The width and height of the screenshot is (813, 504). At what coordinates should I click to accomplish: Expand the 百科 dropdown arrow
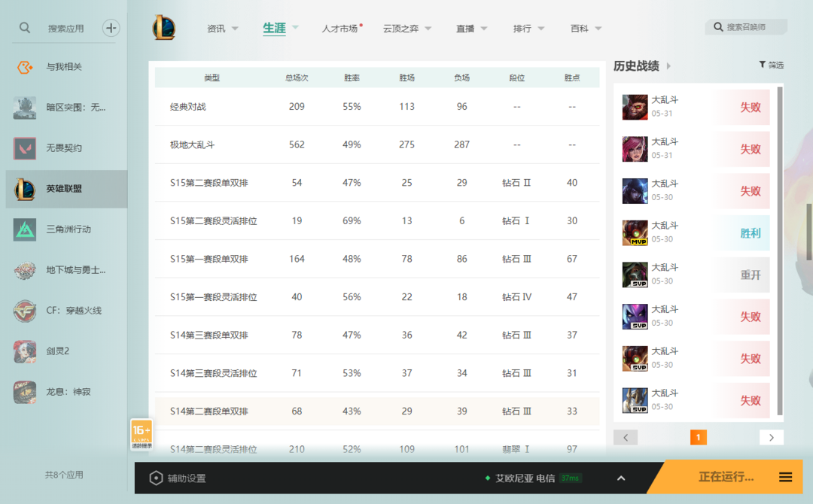pos(598,29)
